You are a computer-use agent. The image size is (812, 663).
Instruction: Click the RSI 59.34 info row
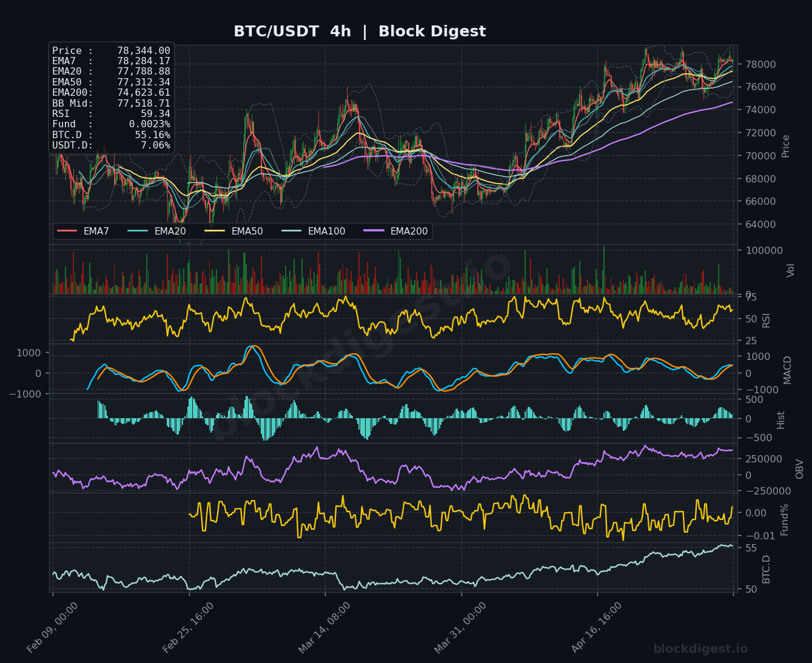pos(111,113)
